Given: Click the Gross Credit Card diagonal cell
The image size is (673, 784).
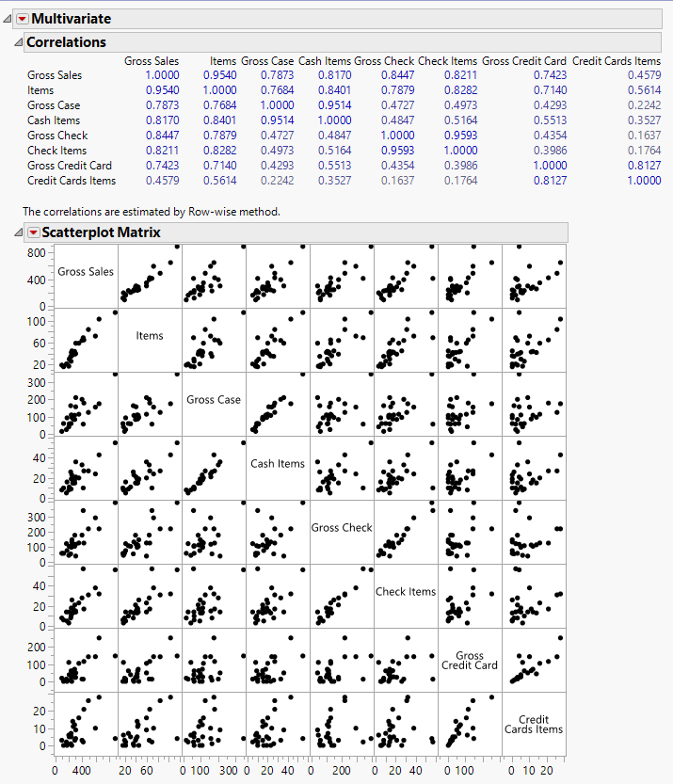Looking at the screenshot, I should [x=470, y=660].
